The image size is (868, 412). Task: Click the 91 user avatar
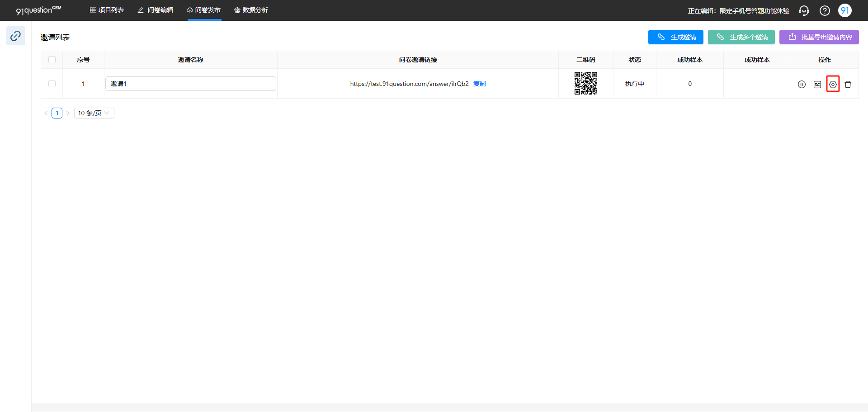tap(845, 10)
